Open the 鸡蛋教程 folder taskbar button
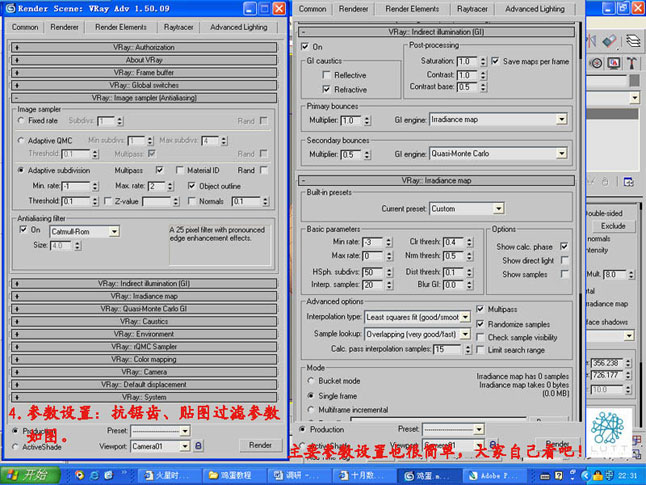The image size is (646, 485). [234, 476]
